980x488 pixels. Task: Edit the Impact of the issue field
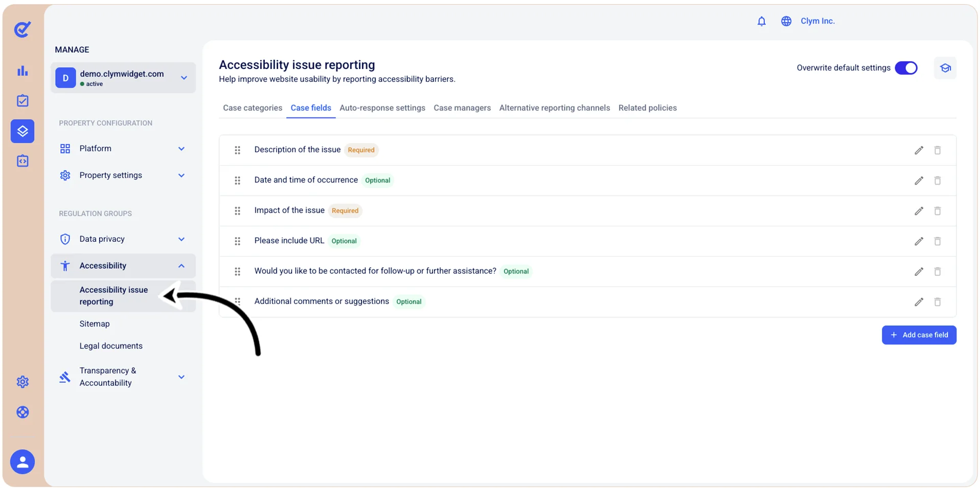[919, 211]
